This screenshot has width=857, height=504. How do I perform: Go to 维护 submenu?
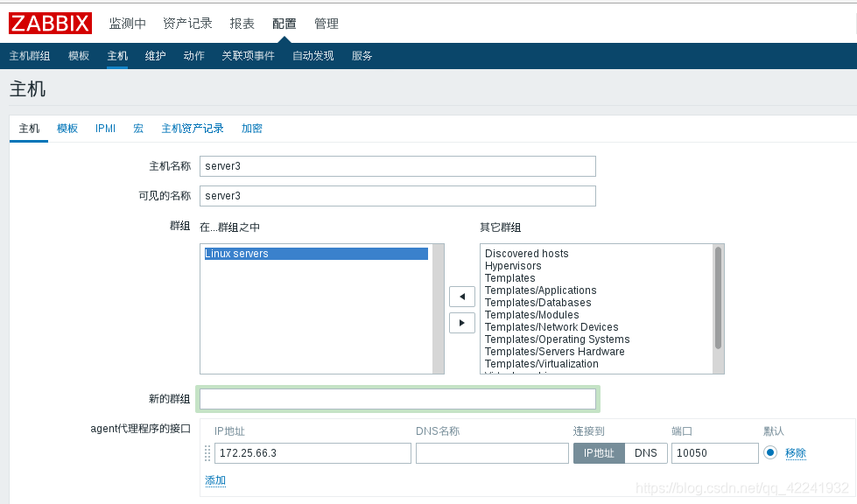click(155, 56)
